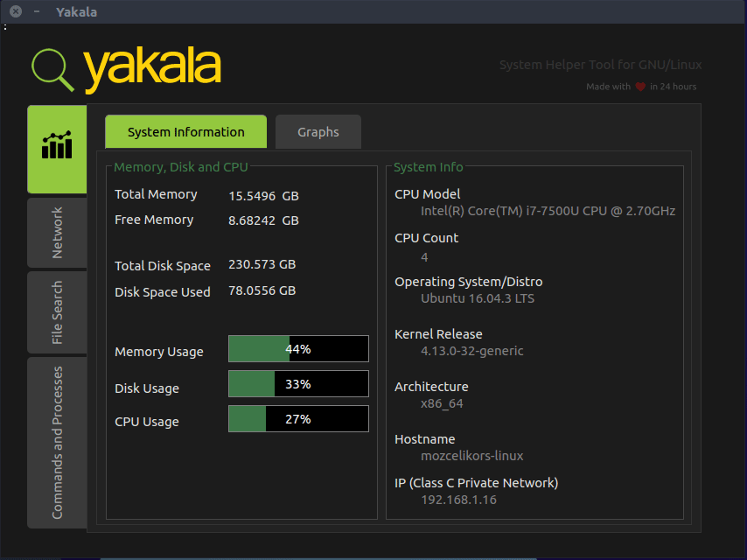This screenshot has height=560, width=747.
Task: Click the kernel release 4.13.0-32-generic
Action: 472,351
